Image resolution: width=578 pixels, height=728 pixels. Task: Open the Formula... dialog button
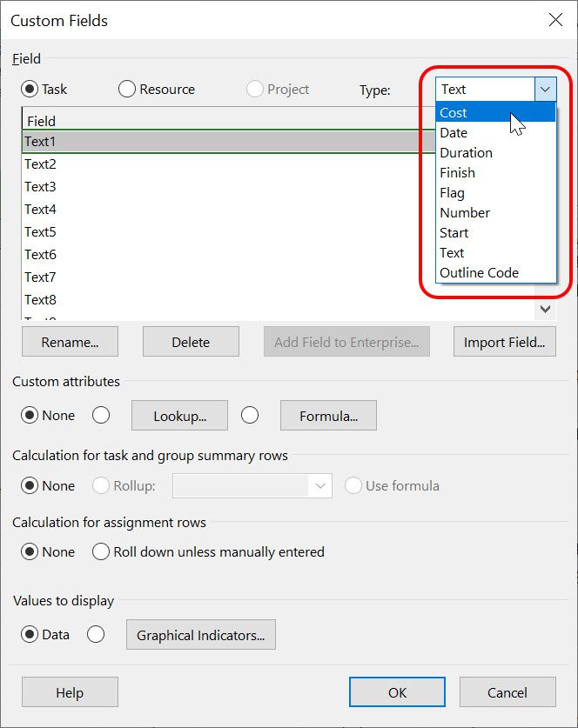click(328, 416)
